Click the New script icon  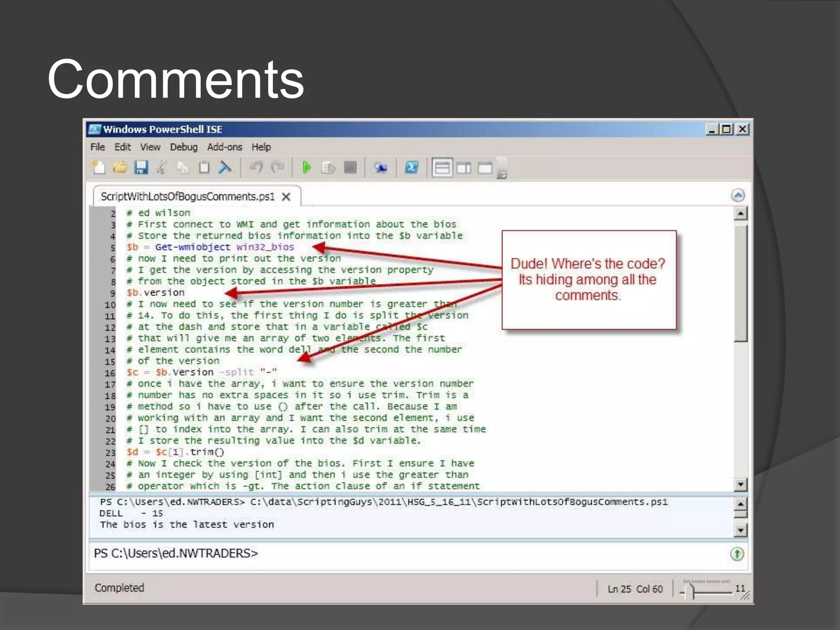pos(99,168)
